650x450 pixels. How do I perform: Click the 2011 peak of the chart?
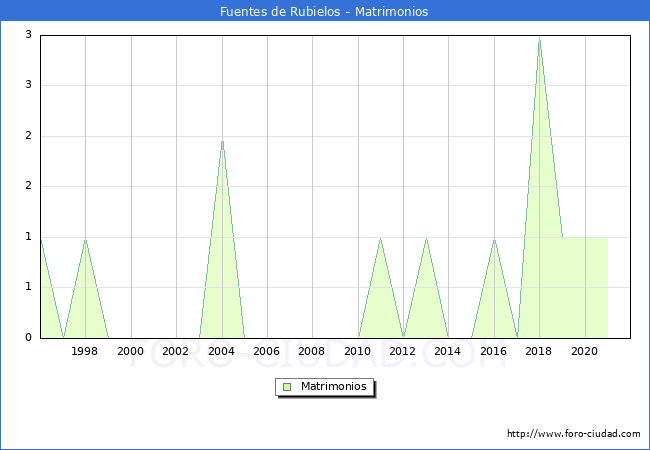pos(380,239)
